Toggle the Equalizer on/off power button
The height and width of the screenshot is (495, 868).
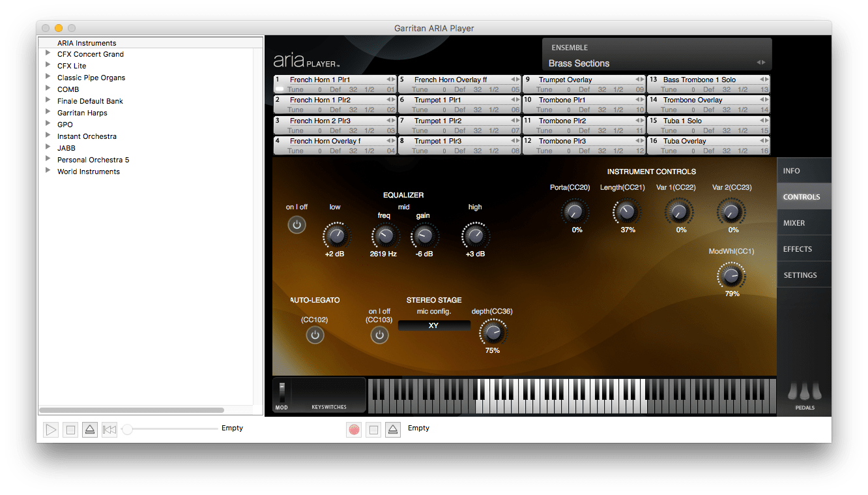tap(297, 225)
